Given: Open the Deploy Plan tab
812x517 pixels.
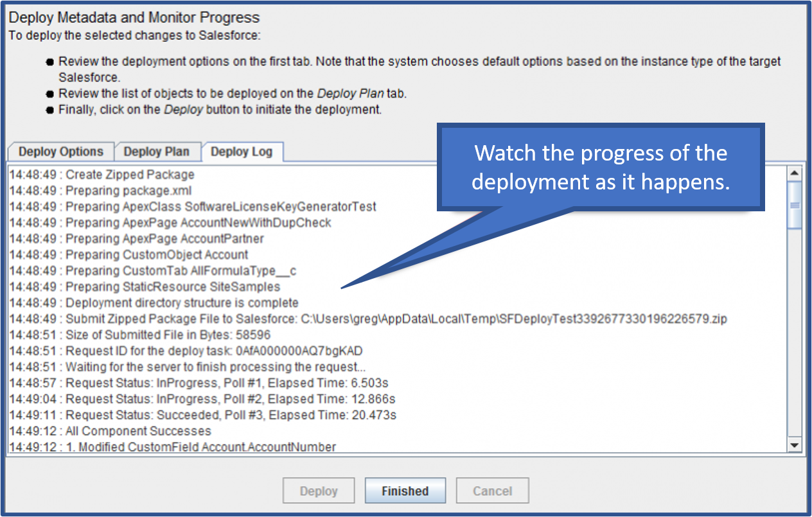Looking at the screenshot, I should (157, 152).
